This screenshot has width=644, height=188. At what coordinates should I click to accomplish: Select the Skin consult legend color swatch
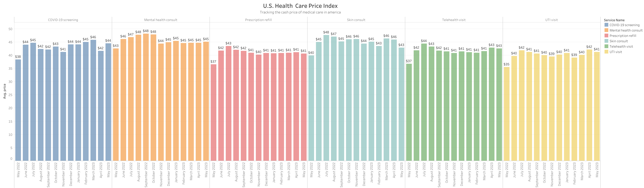[606, 41]
